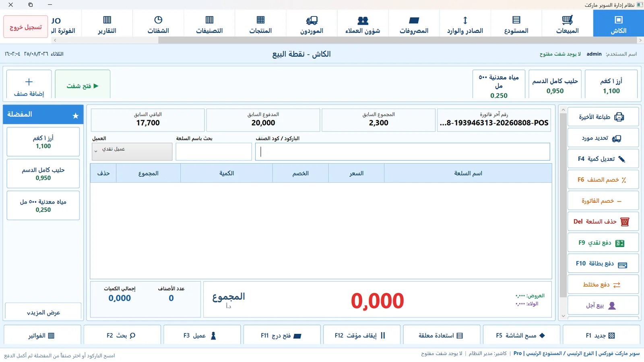Open the العميل customer dropdown
644x362 pixels.
click(132, 152)
